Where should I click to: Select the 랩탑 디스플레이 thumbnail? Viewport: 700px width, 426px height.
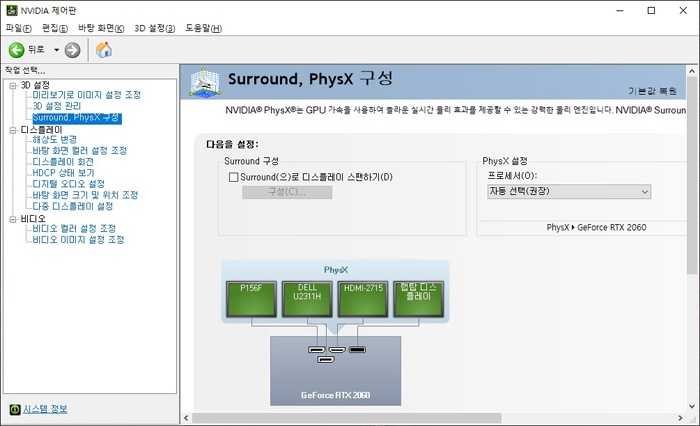(x=418, y=299)
